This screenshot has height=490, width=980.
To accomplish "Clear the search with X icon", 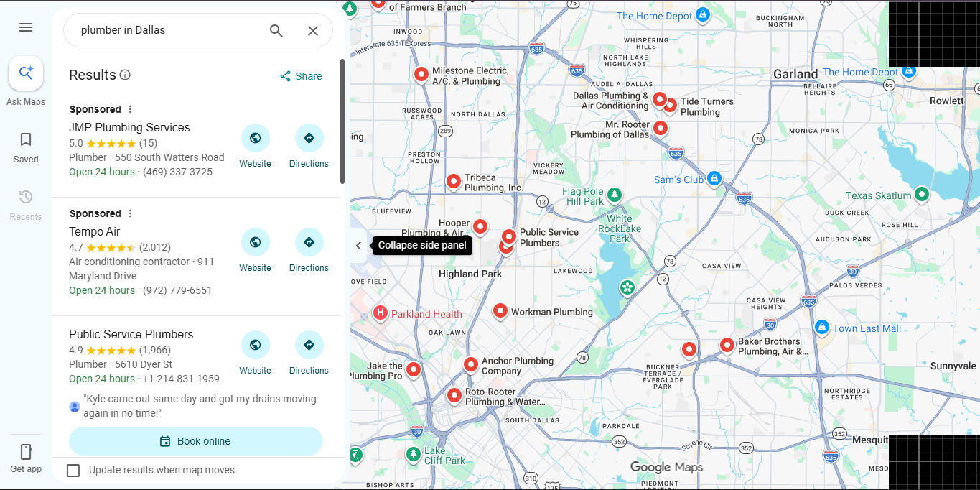I will [x=313, y=30].
